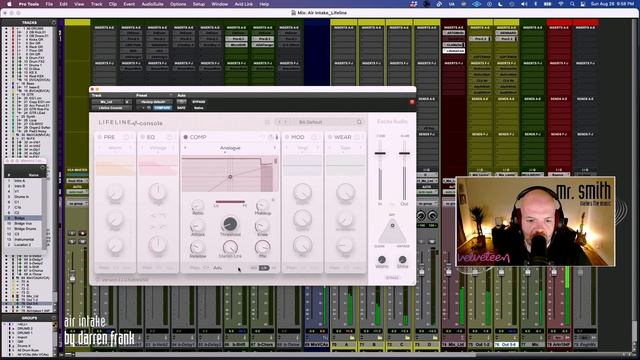Click the grid icon beside preset bar
This screenshot has height=360, width=640.
[267, 122]
